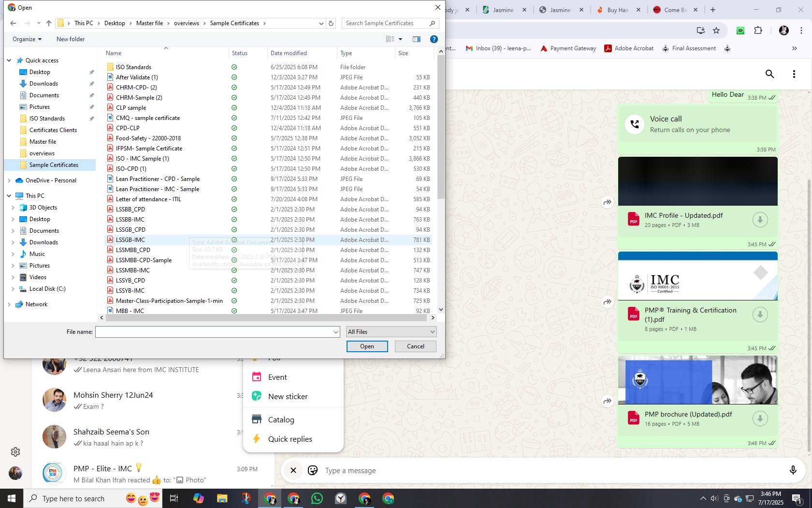This screenshot has height=508, width=812.
Task: Open the emoji sticker picker icon
Action: [313, 470]
